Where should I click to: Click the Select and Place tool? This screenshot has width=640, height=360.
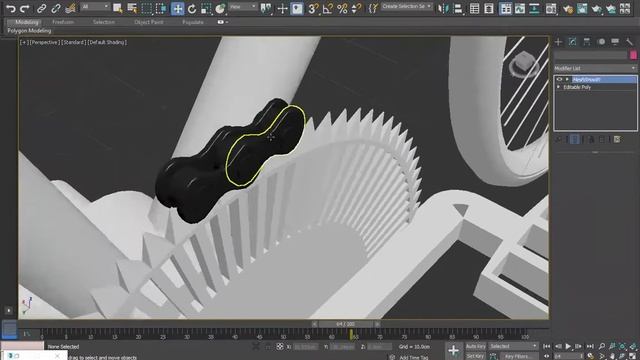pos(220,8)
